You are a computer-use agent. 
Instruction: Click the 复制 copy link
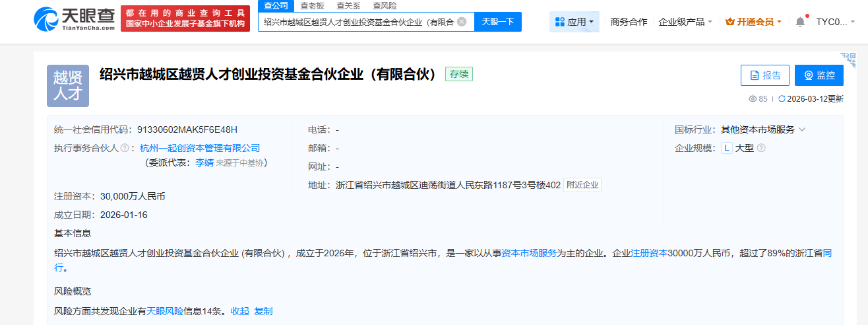263,311
